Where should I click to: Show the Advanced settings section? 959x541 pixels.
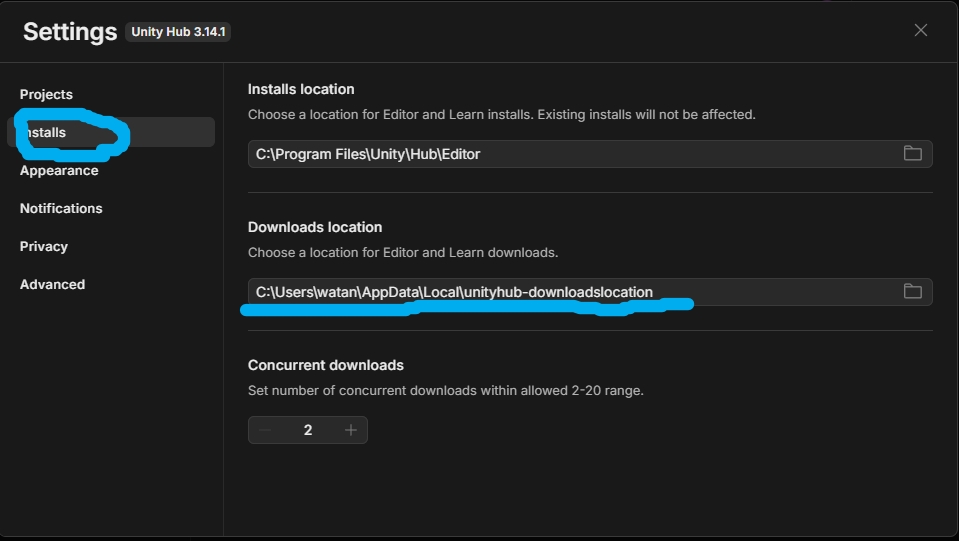[52, 284]
